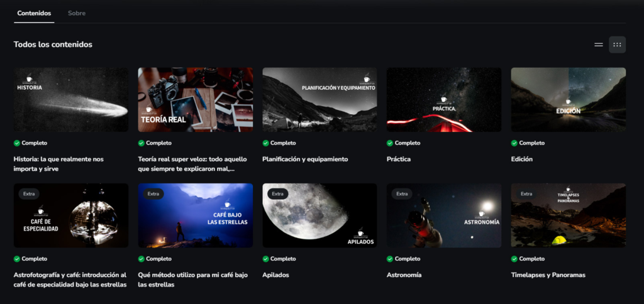
Task: Click Extra badge on Astronomía card
Action: point(402,193)
